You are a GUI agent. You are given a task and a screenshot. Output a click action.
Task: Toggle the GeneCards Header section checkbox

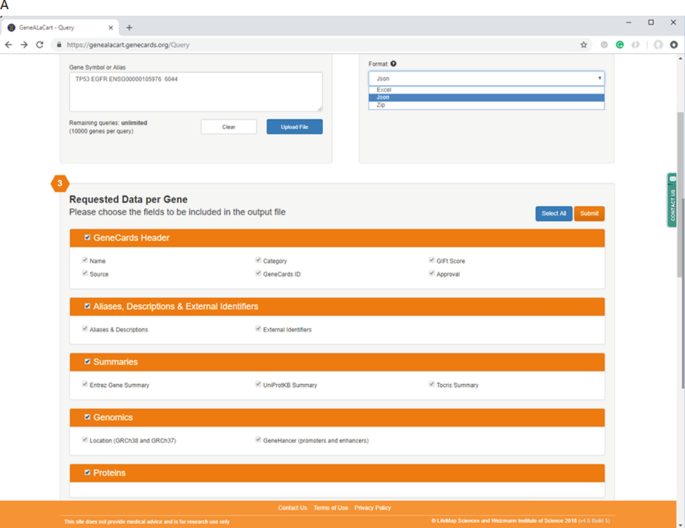[x=87, y=238]
